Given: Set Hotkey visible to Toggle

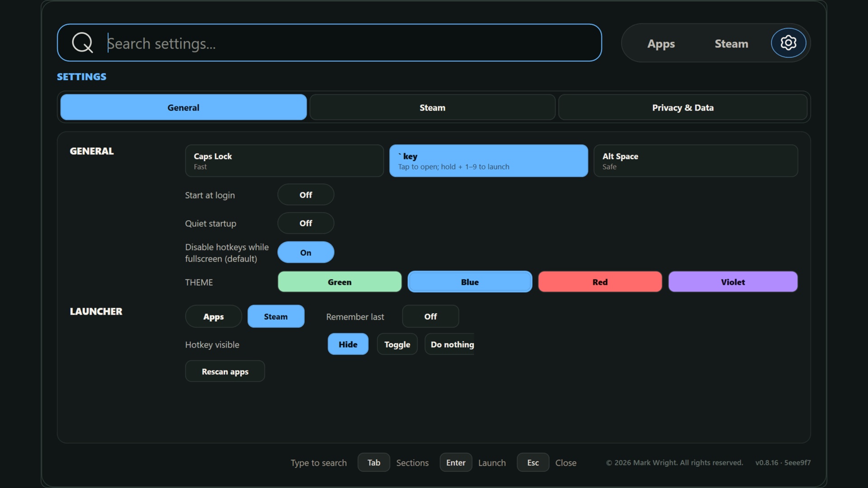Looking at the screenshot, I should point(397,344).
